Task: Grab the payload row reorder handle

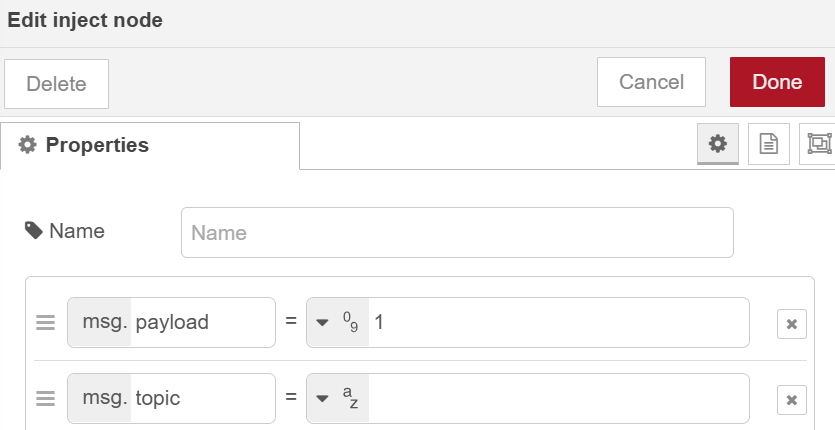Action: (45, 322)
